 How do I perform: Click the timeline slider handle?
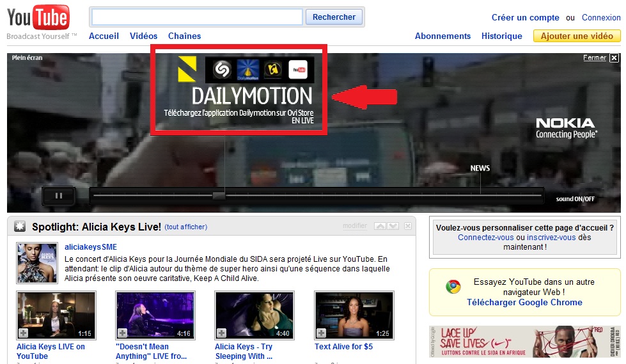[x=219, y=195]
